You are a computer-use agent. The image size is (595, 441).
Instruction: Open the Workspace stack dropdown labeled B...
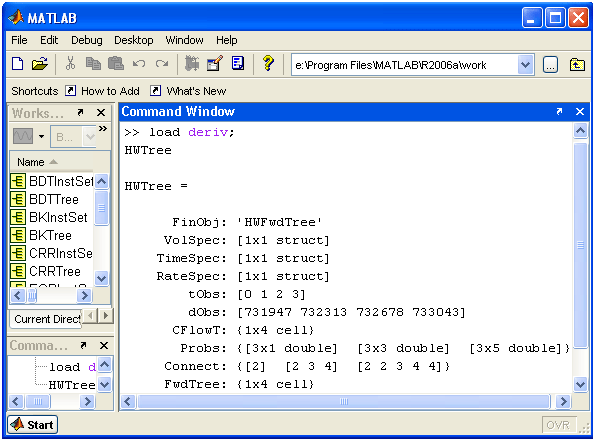[x=73, y=137]
